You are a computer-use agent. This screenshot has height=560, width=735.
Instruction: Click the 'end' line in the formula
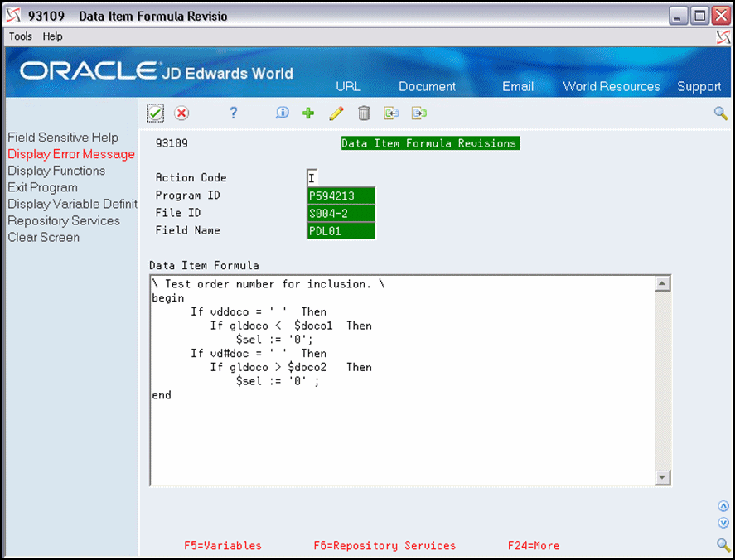point(162,395)
